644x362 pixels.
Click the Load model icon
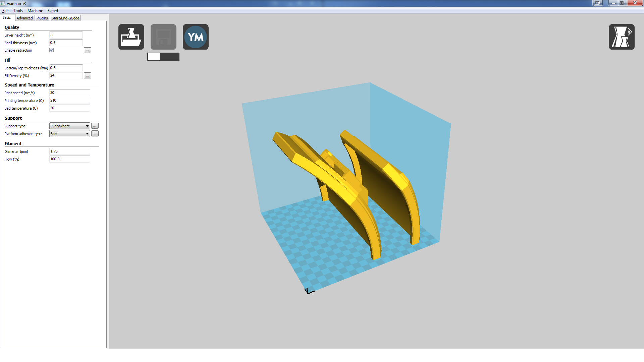[x=131, y=37]
